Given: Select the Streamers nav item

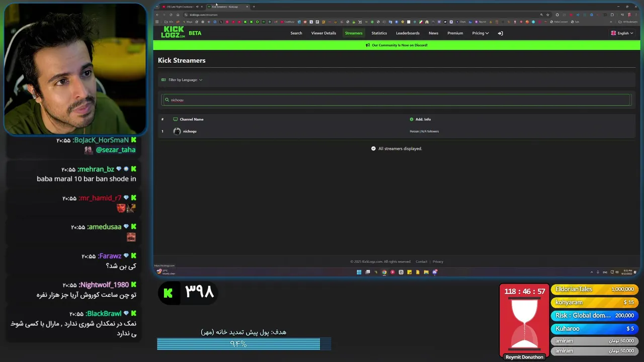Looking at the screenshot, I should pos(354,33).
